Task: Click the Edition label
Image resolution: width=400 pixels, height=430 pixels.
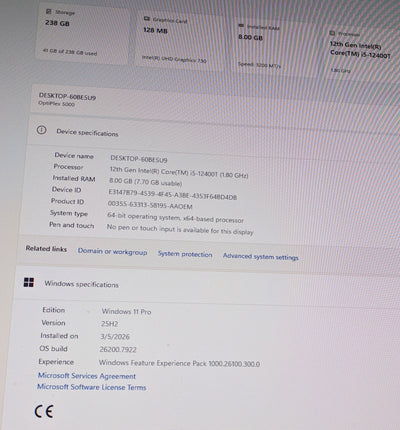Action: (54, 310)
